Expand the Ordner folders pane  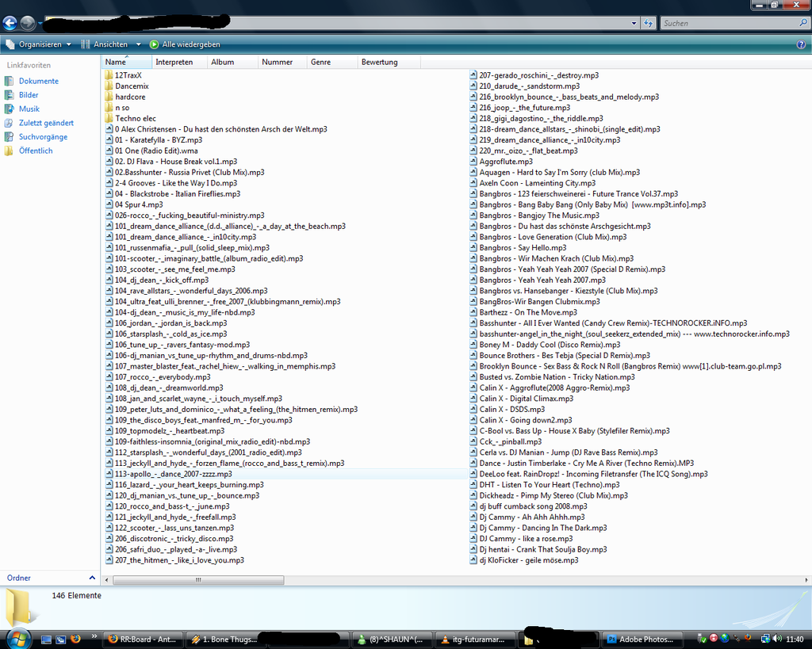[92, 578]
